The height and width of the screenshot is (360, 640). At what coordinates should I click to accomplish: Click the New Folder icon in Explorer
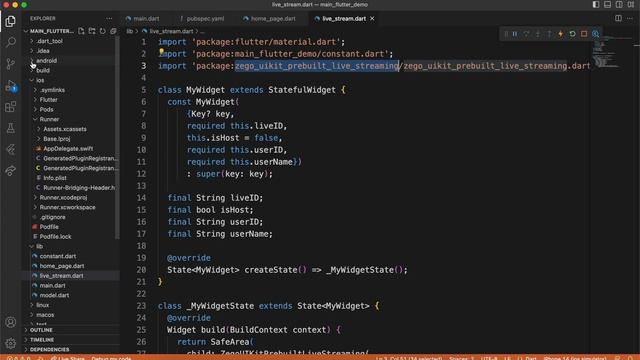coord(92,31)
